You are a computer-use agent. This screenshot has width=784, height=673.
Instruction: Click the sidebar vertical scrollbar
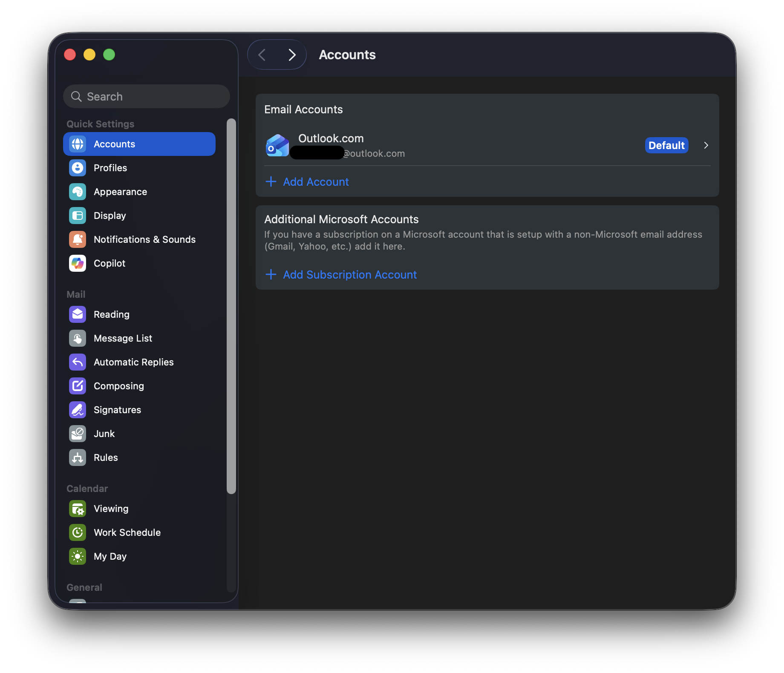point(231,306)
